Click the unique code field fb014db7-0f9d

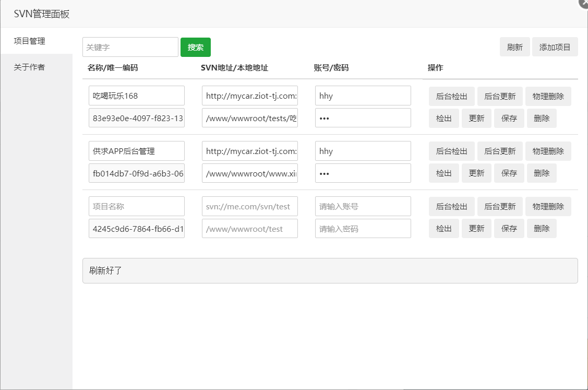pos(137,173)
